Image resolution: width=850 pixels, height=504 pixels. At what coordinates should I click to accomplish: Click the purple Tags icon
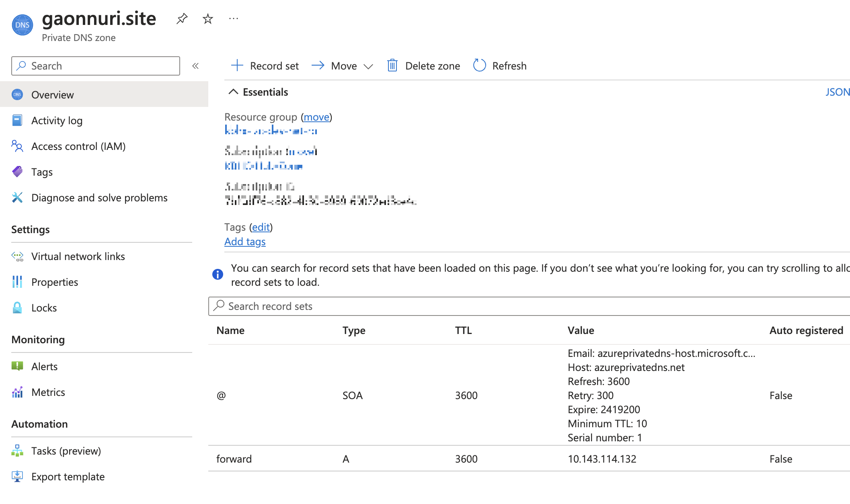[x=17, y=172]
